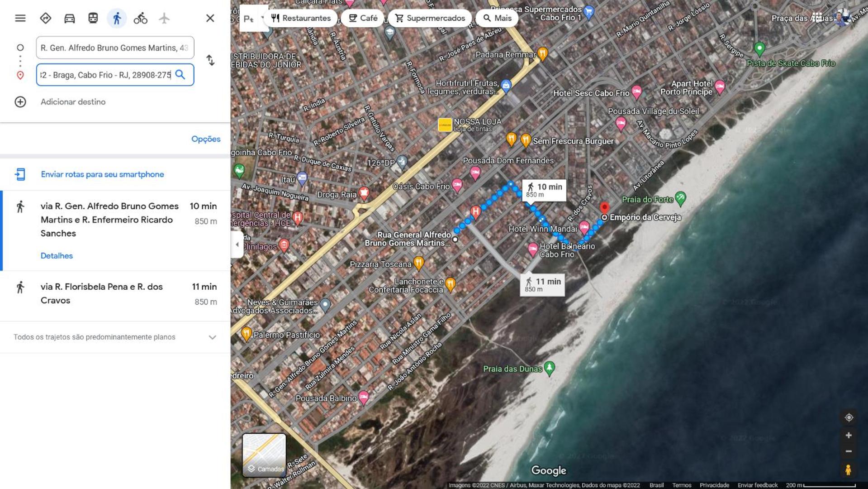Open Google apps grid

point(817,18)
